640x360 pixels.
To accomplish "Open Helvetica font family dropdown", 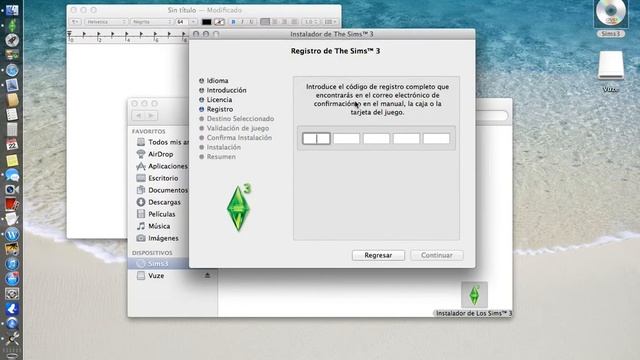I will click(x=106, y=22).
